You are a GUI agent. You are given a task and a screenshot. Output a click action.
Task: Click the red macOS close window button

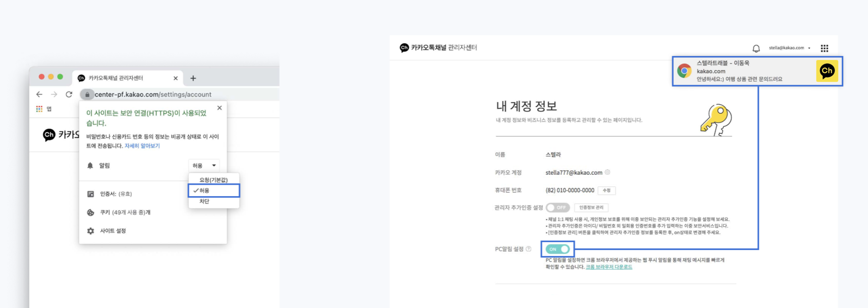tap(42, 77)
